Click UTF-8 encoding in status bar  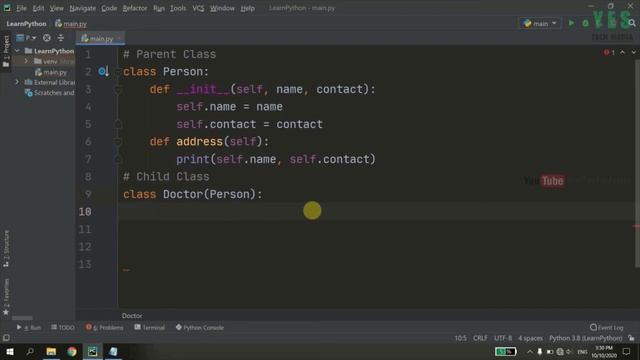[503, 338]
